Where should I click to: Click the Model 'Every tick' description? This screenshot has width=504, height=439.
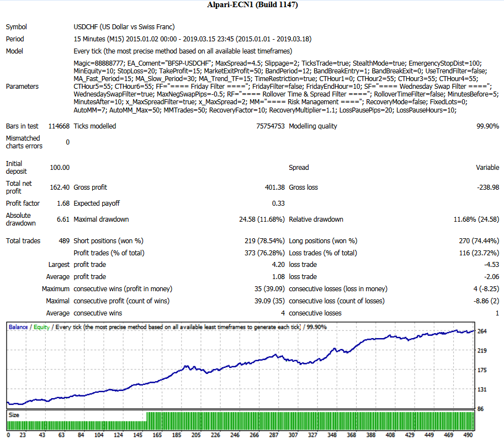(x=183, y=51)
